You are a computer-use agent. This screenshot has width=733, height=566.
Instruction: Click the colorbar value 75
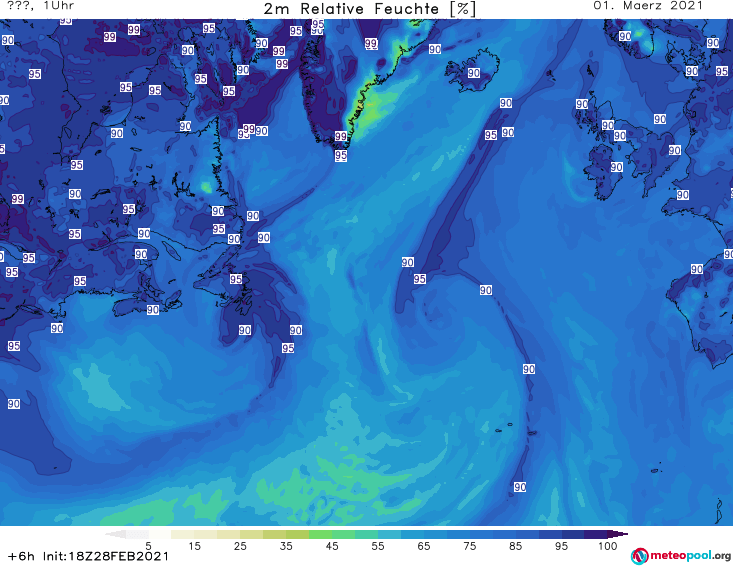pos(469,546)
